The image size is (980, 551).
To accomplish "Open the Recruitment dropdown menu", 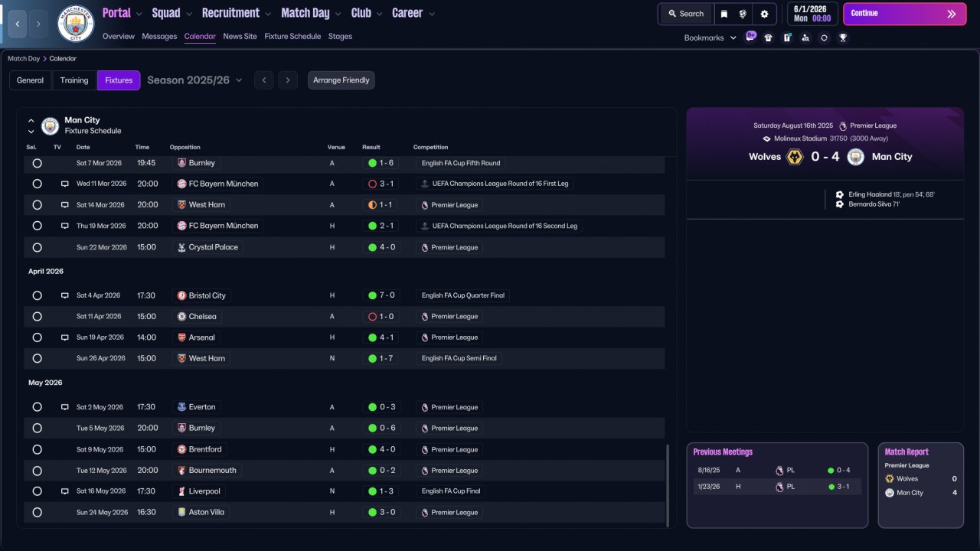I will click(x=236, y=13).
